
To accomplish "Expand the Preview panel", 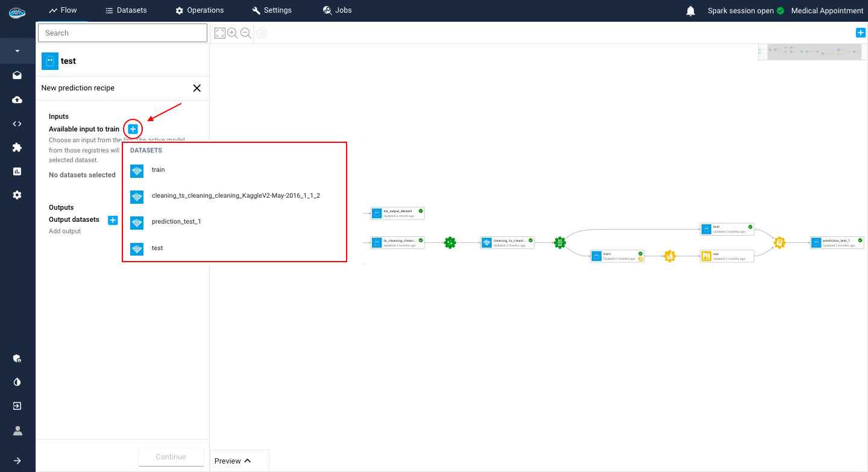I will tap(233, 461).
